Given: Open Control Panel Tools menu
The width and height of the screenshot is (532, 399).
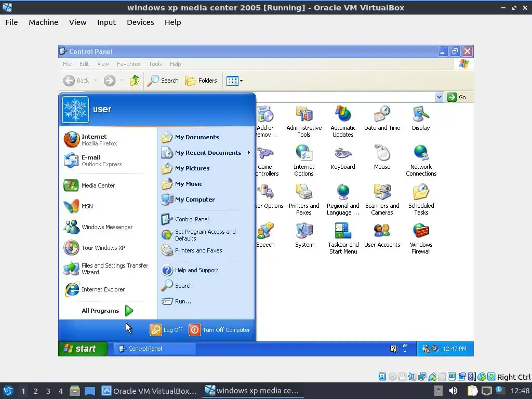Looking at the screenshot, I should pyautogui.click(x=155, y=64).
